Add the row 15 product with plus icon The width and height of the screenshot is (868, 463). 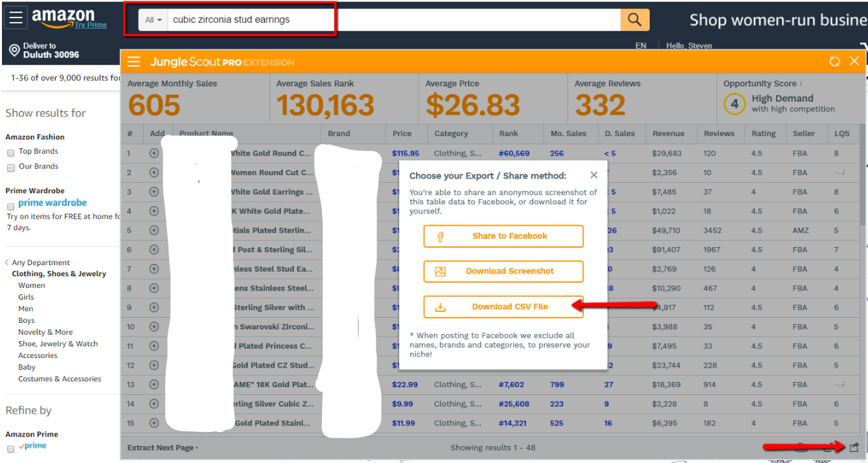point(154,423)
